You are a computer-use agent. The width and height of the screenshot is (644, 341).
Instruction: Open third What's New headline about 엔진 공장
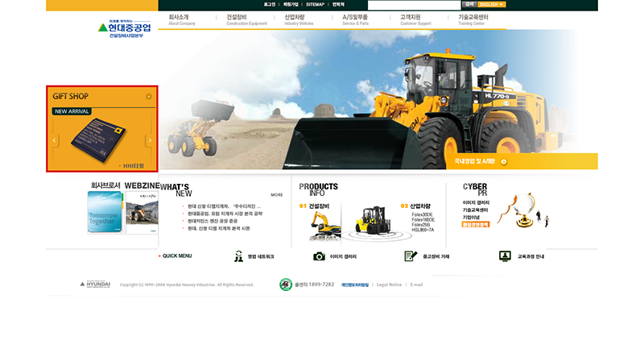[213, 221]
